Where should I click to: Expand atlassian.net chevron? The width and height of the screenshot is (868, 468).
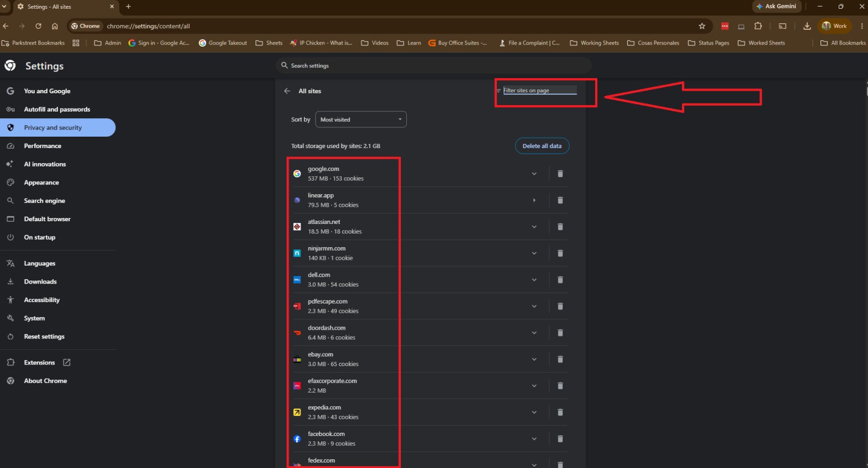click(x=534, y=227)
